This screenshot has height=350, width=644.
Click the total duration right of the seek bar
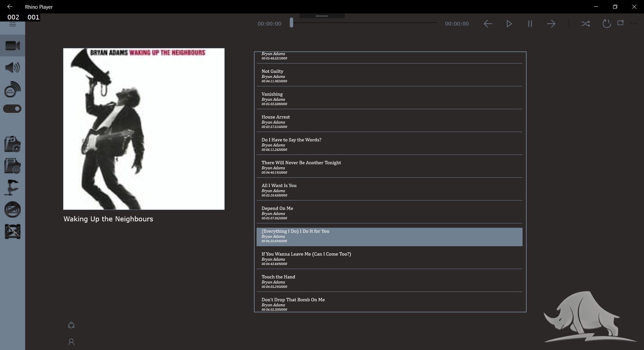(x=457, y=24)
